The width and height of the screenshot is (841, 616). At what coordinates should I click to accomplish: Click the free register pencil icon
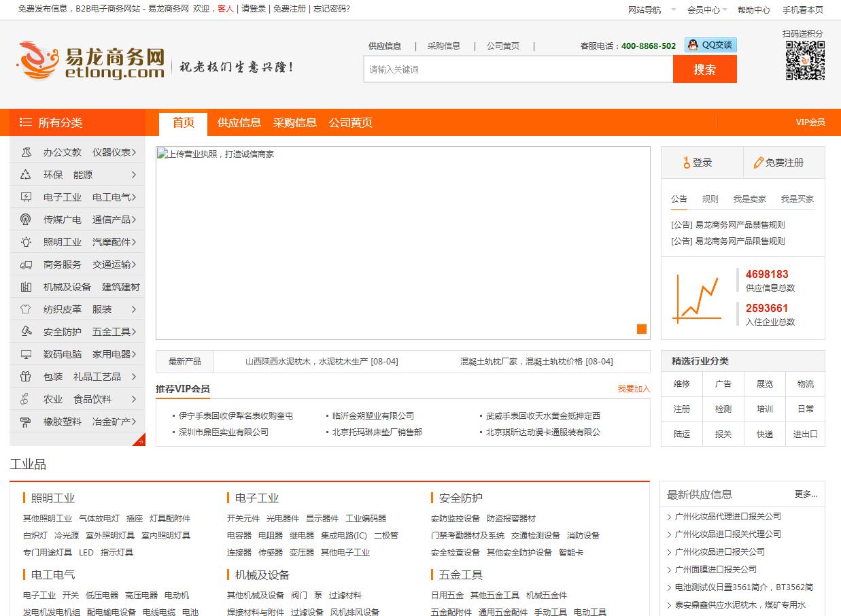click(x=759, y=162)
